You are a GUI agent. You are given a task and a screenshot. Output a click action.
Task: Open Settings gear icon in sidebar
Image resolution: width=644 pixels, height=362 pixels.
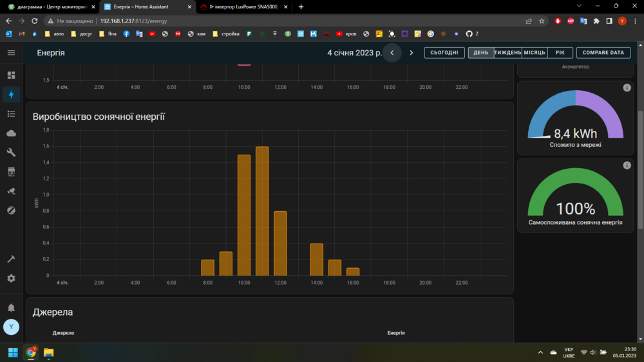[11, 278]
